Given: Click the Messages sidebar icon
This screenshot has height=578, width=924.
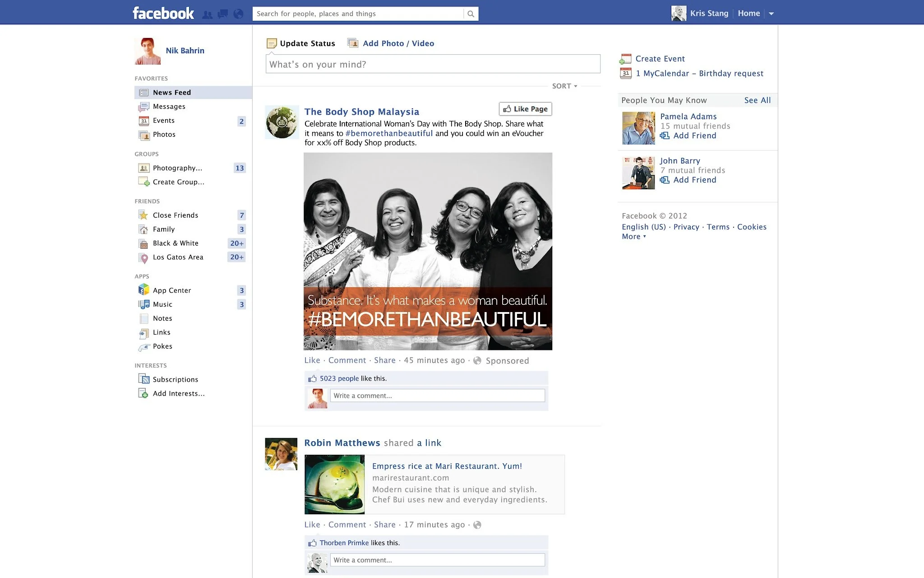Looking at the screenshot, I should coord(144,107).
